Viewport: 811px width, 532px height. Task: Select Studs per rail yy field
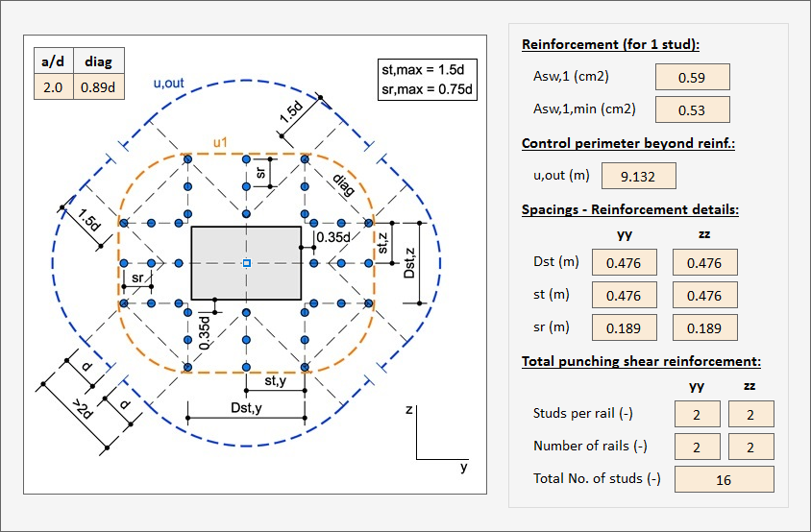tap(697, 414)
